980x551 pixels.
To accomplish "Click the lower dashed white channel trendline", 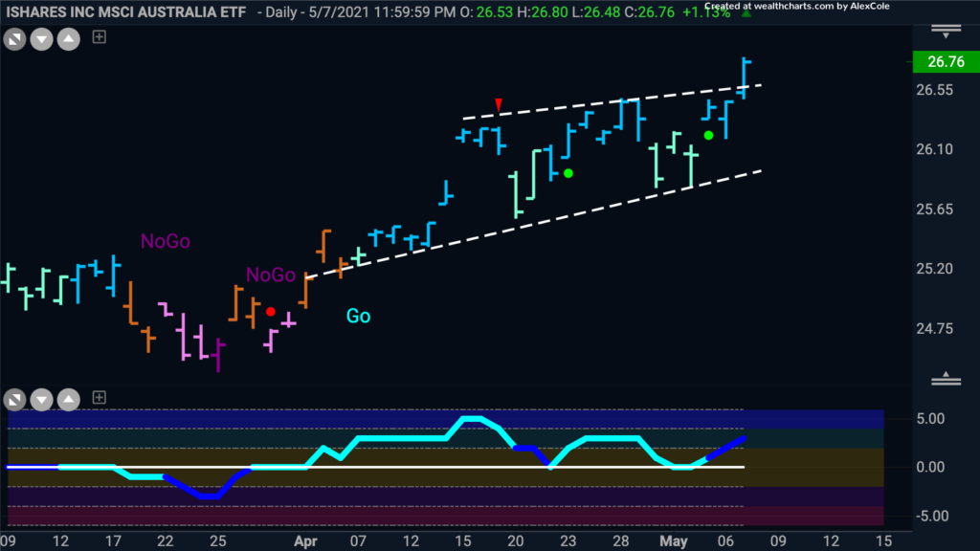I will click(x=534, y=224).
